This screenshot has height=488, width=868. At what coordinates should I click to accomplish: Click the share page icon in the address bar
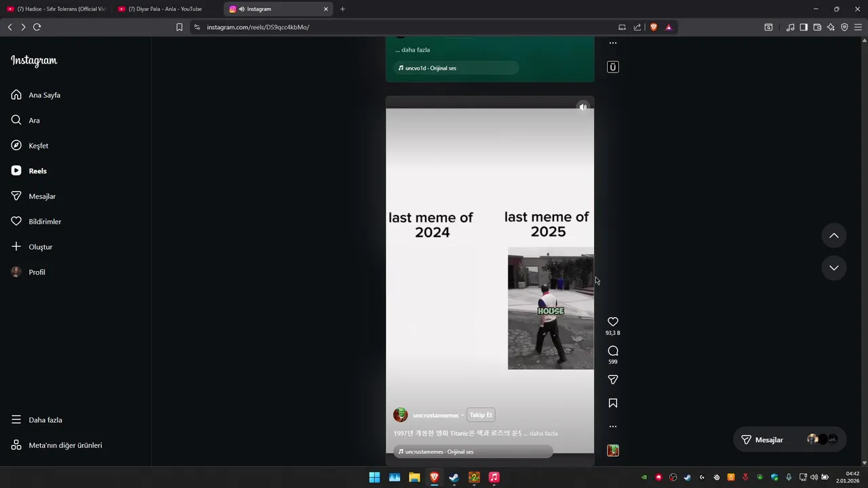point(637,27)
